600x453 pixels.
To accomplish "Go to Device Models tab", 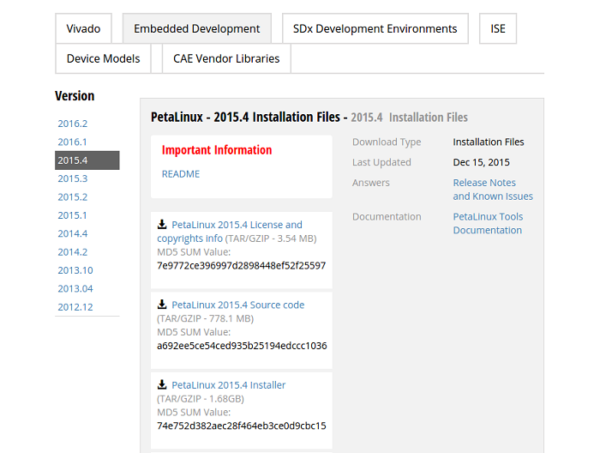I will pos(103,59).
